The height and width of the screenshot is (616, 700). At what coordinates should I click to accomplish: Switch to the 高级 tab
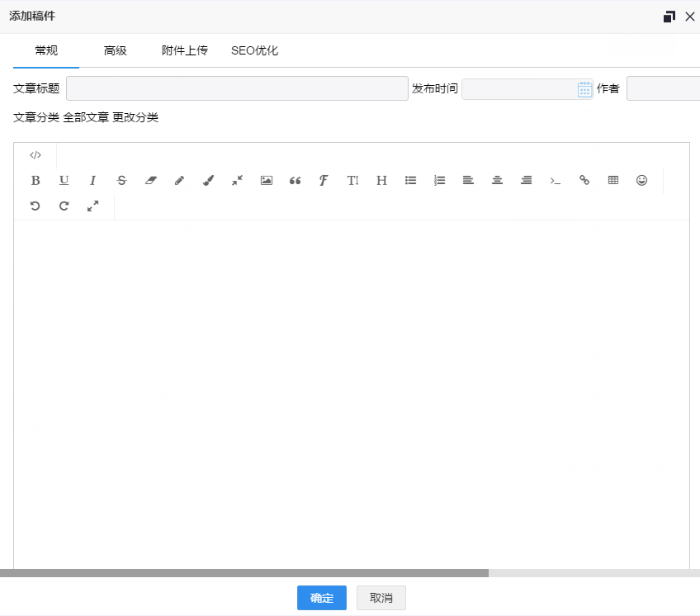tap(116, 50)
